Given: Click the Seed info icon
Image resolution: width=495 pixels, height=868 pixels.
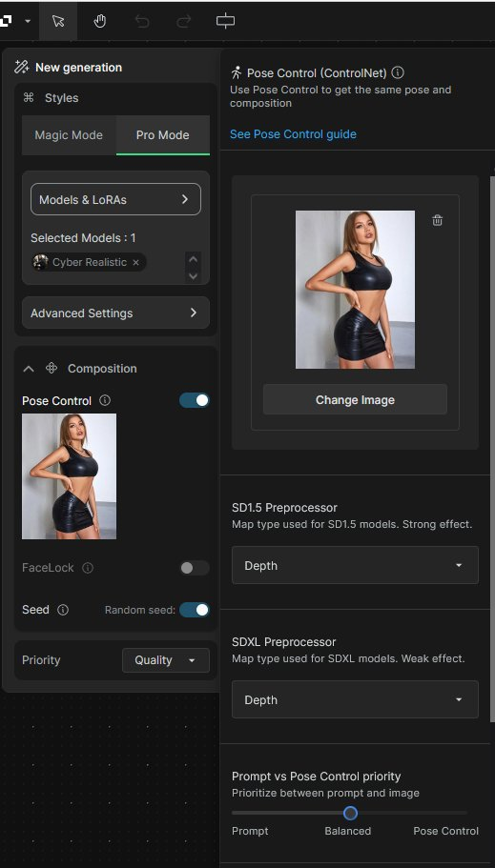Looking at the screenshot, I should 63,610.
